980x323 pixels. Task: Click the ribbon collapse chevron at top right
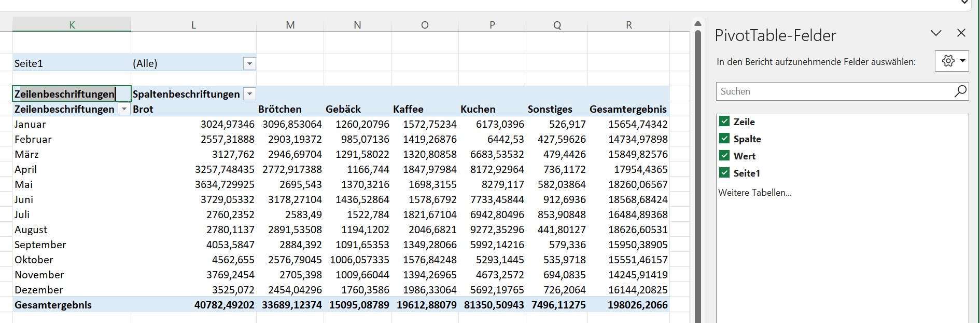tap(964, 2)
